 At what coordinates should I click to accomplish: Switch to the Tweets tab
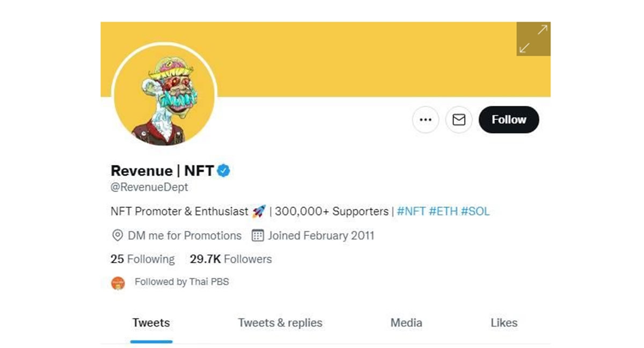pyautogui.click(x=151, y=323)
